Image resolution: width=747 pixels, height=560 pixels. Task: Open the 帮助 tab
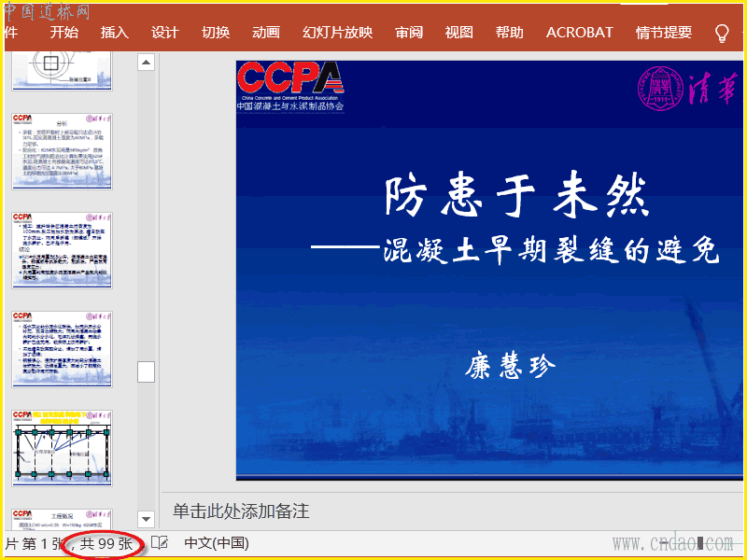pyautogui.click(x=509, y=33)
